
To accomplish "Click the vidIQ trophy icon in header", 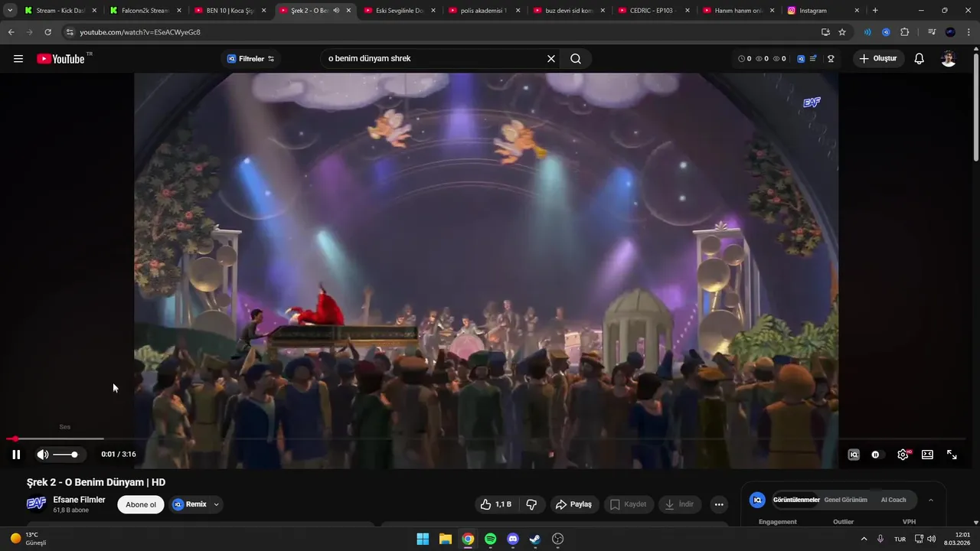I will 830,59.
